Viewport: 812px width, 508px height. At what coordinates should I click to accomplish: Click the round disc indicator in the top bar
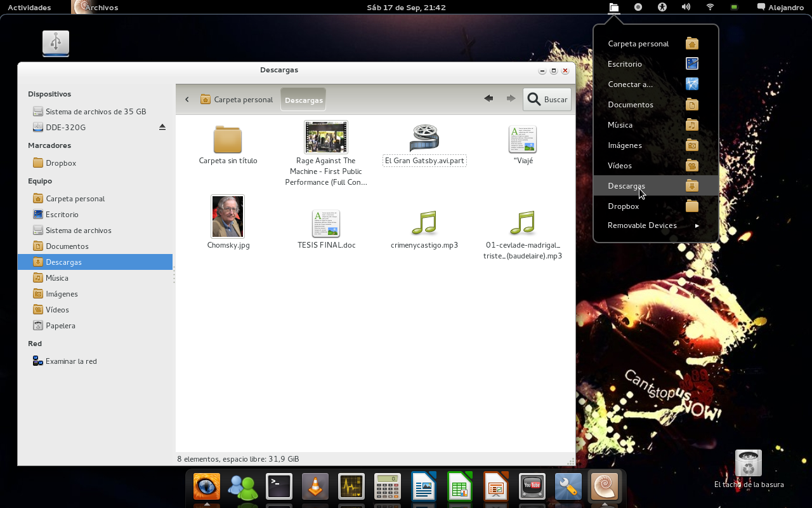tap(638, 8)
